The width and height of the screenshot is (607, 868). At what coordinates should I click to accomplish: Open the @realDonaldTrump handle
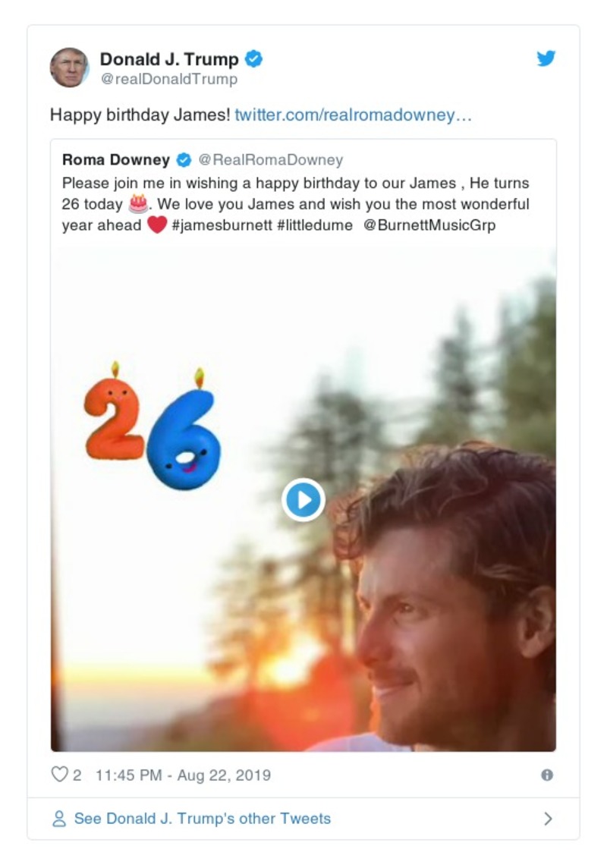(168, 79)
